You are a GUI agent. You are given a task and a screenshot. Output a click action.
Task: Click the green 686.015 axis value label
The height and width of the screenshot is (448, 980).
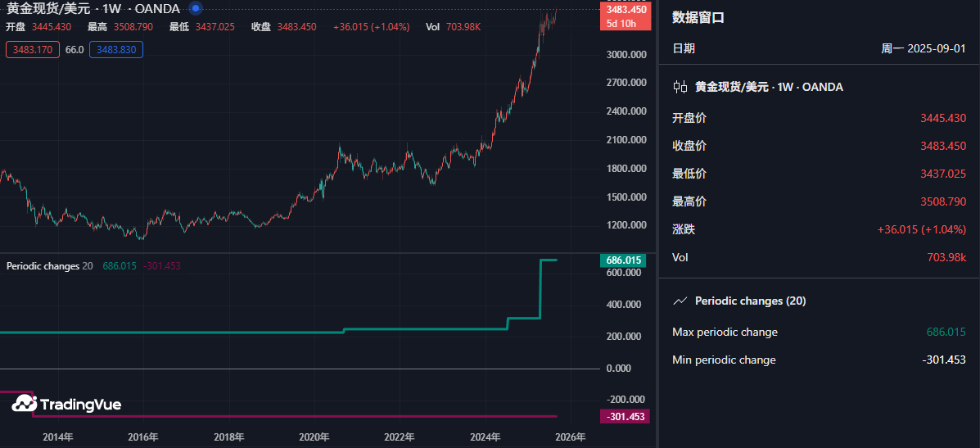tap(623, 260)
